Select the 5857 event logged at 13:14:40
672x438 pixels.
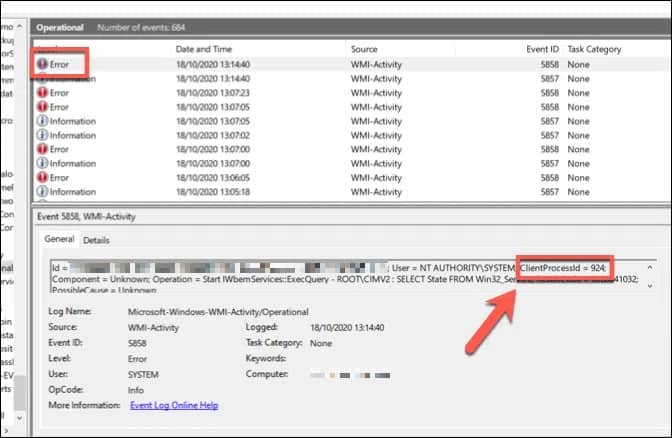[350, 78]
